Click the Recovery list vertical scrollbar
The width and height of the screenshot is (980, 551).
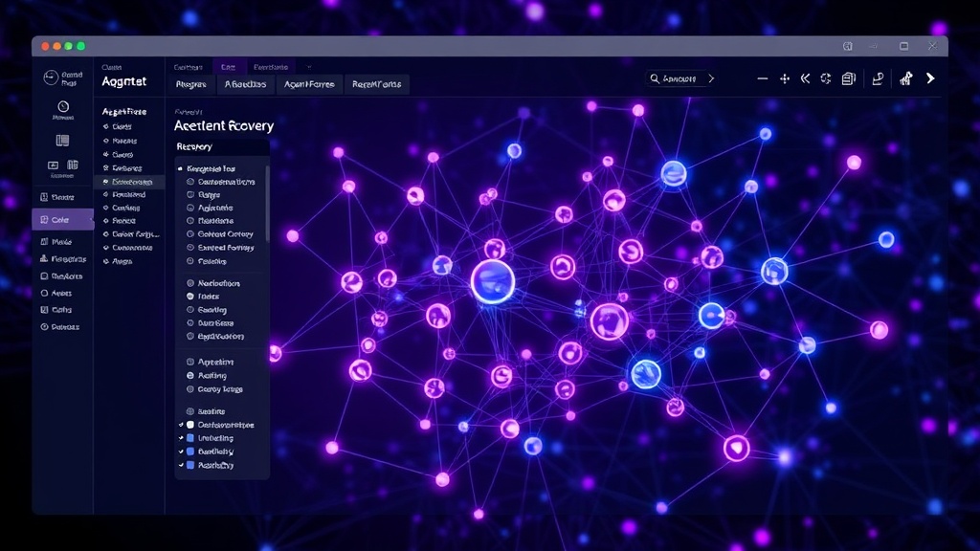[x=268, y=203]
